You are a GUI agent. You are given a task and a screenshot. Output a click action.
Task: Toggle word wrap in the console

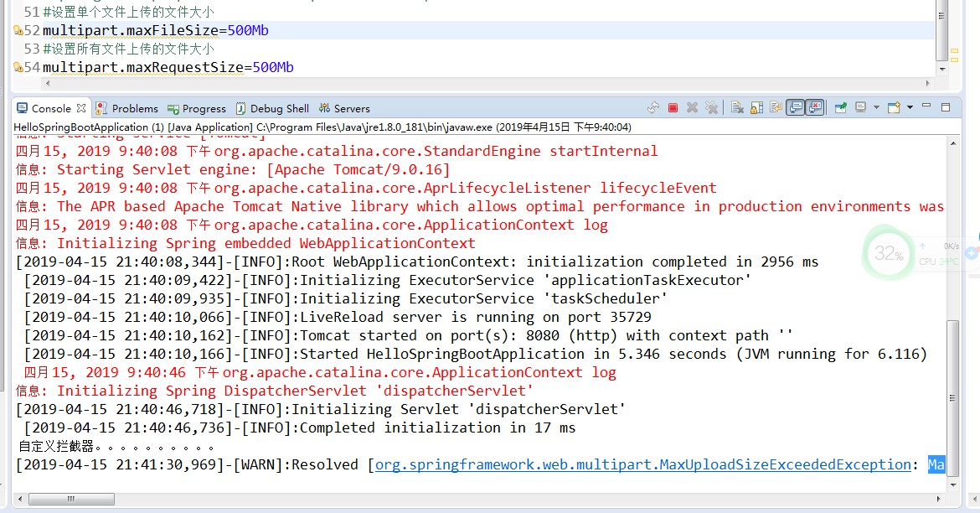(775, 107)
